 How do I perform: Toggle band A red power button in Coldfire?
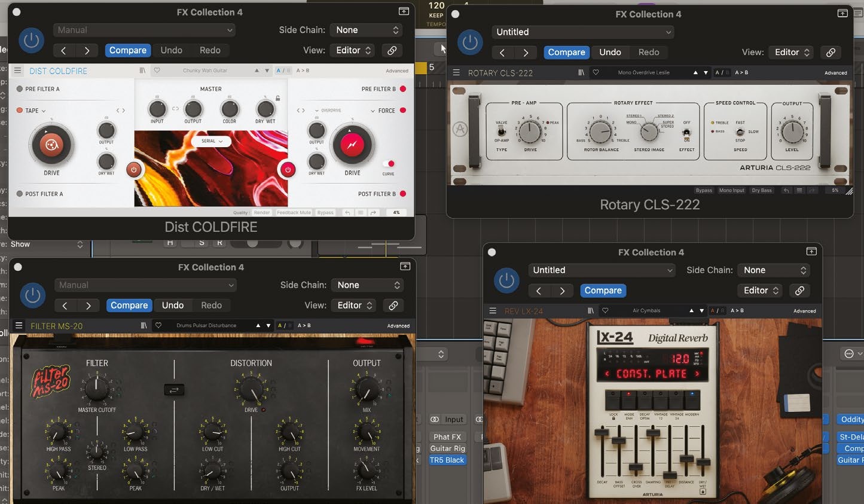[x=134, y=169]
